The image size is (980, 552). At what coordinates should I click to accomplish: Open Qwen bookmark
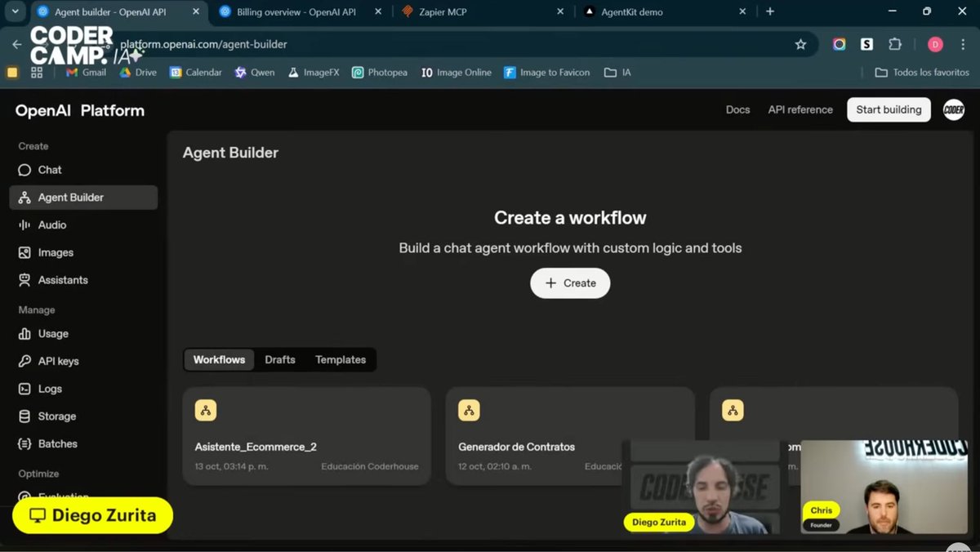(255, 73)
